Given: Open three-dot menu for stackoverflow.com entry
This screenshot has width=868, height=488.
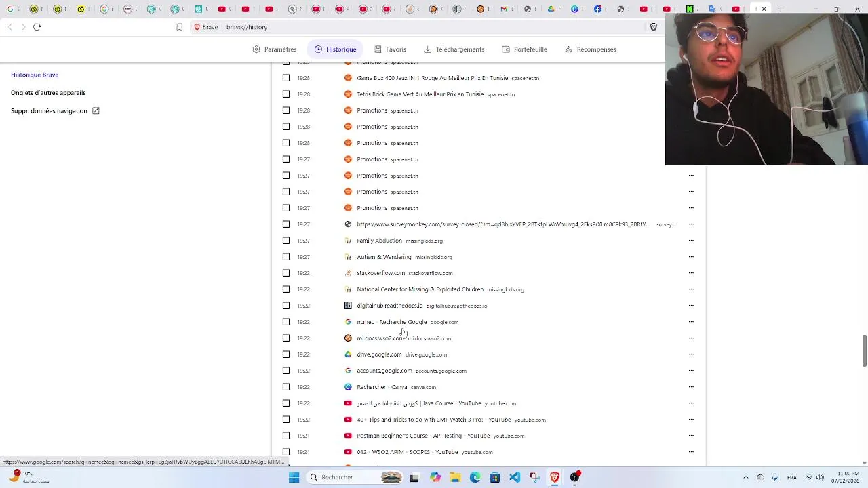Looking at the screenshot, I should pyautogui.click(x=691, y=273).
